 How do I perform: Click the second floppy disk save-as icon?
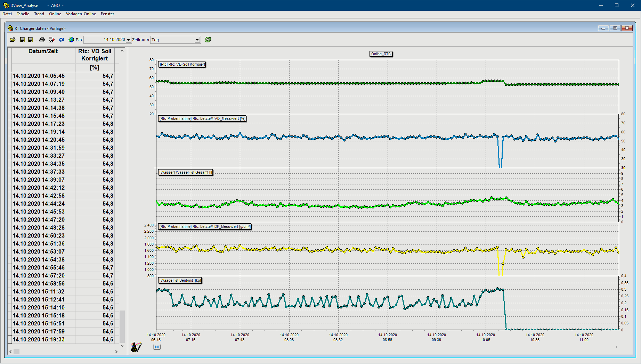pyautogui.click(x=31, y=40)
